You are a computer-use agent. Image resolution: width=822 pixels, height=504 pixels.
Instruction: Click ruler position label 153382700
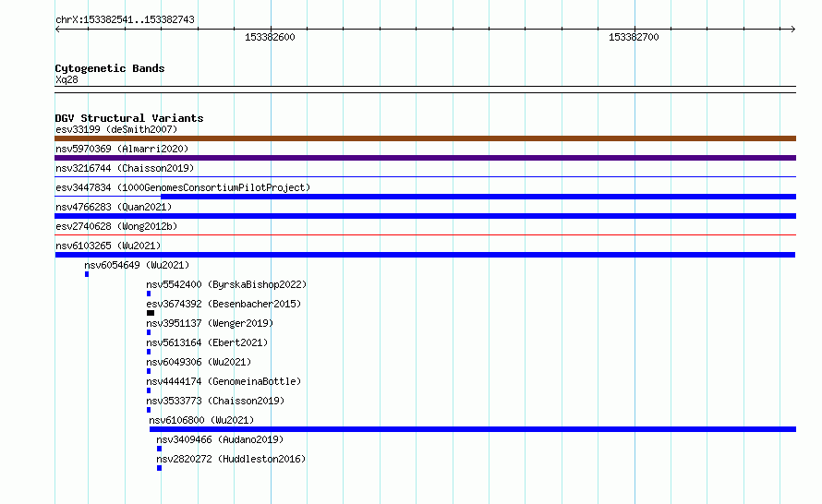(x=634, y=37)
